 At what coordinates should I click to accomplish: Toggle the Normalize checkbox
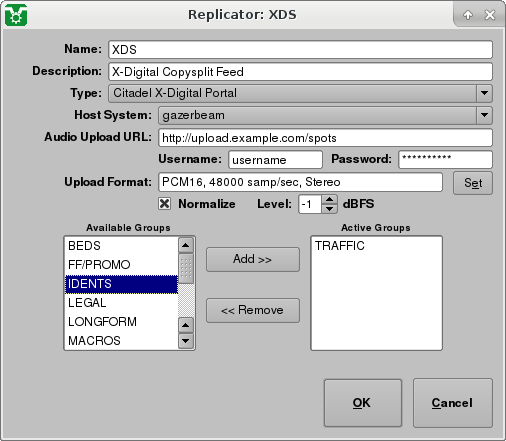pos(164,203)
